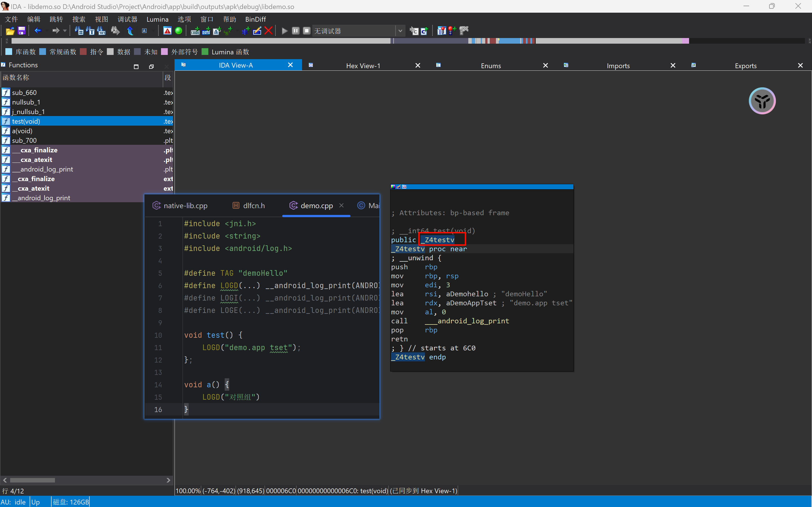Open the debugger selection dropdown

coord(400,31)
